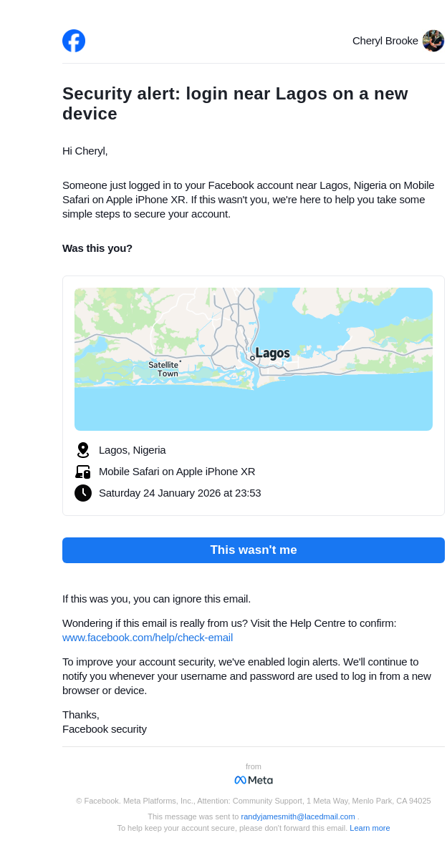Click the location pin icon
The image size is (447, 868).
tap(83, 450)
